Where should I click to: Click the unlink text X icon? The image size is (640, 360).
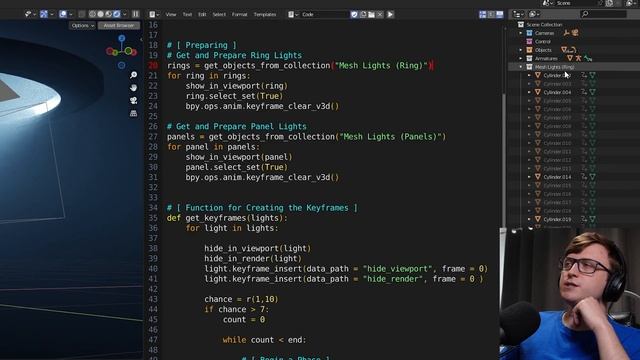coord(380,14)
